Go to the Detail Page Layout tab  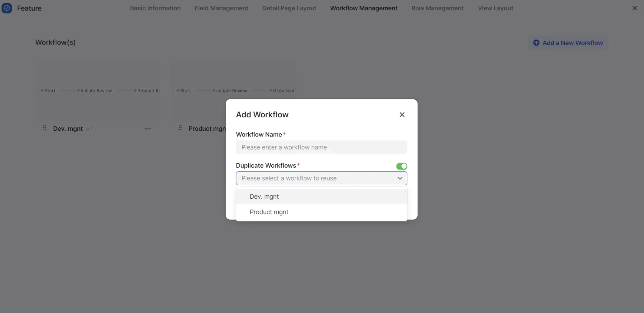tap(289, 8)
